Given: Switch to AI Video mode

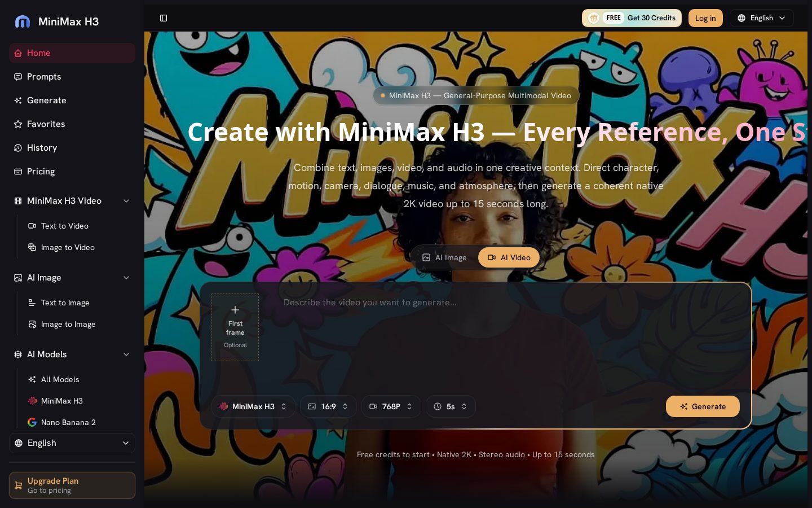Looking at the screenshot, I should pos(509,257).
